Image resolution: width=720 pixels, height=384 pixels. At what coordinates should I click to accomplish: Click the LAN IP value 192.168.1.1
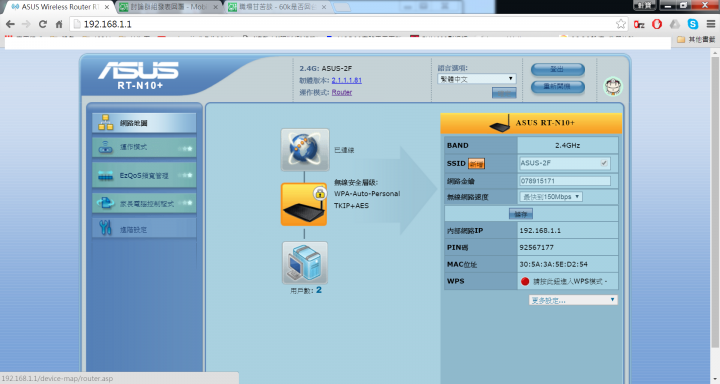(540, 231)
